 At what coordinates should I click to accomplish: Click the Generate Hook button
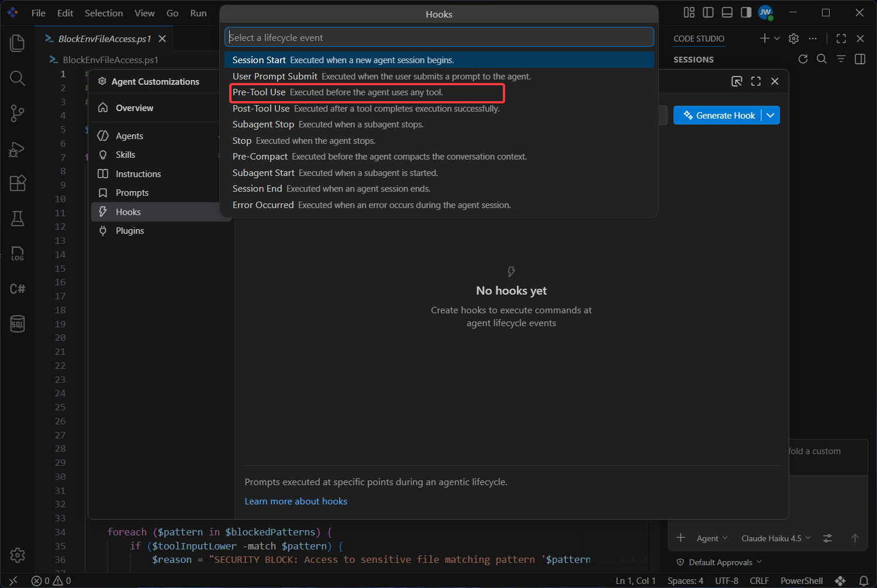point(719,115)
